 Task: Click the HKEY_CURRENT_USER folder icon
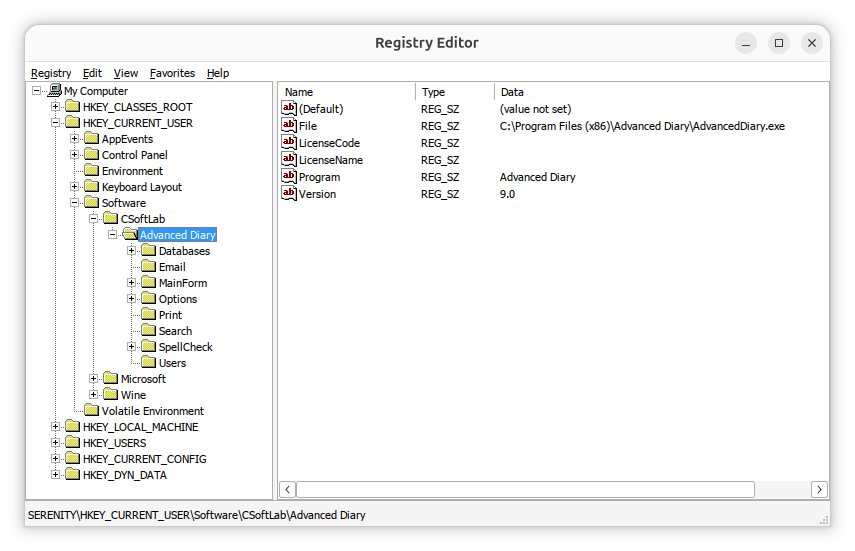[73, 122]
